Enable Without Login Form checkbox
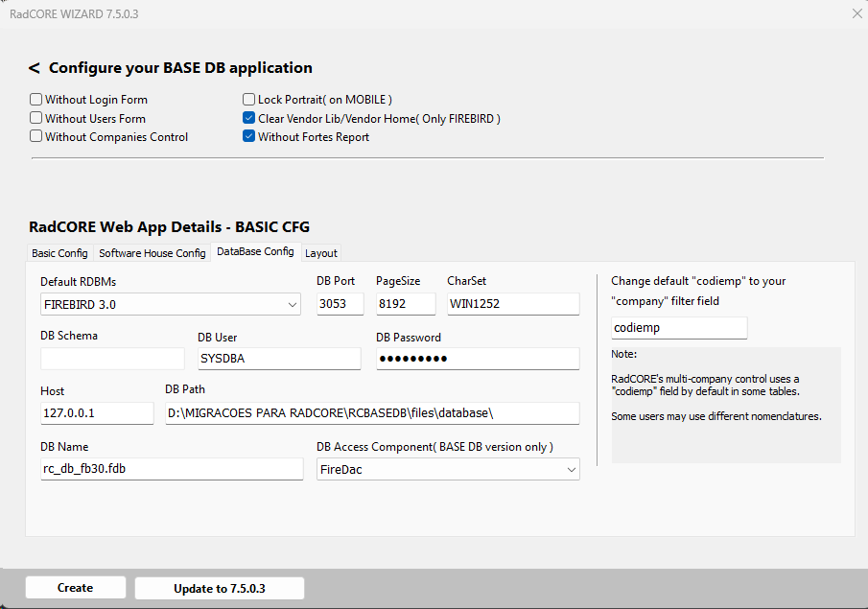868x609 pixels. tap(36, 100)
